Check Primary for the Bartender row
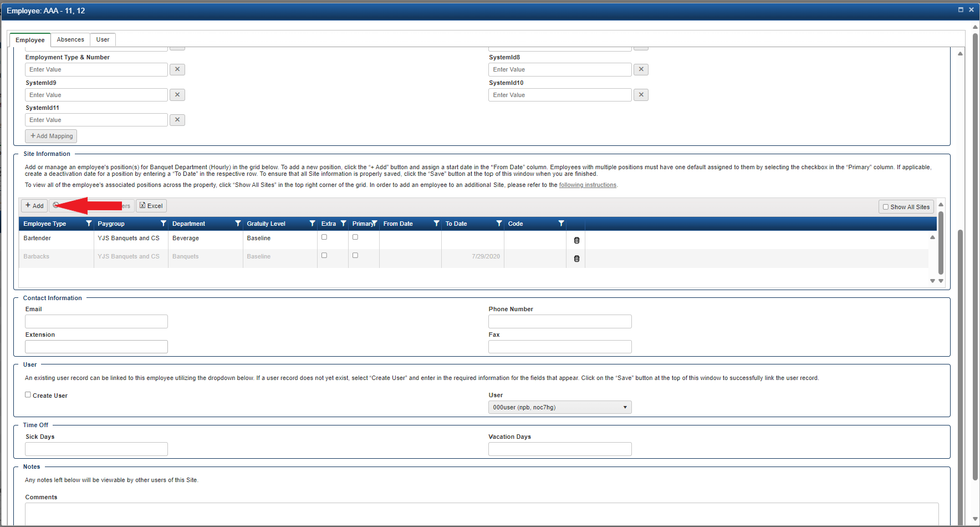The width and height of the screenshot is (980, 527). tap(355, 237)
